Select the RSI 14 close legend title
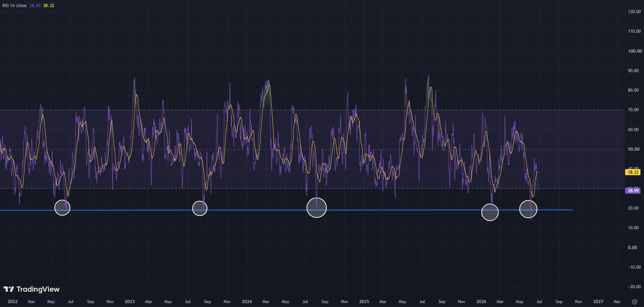This screenshot has width=644, height=307. click(16, 5)
